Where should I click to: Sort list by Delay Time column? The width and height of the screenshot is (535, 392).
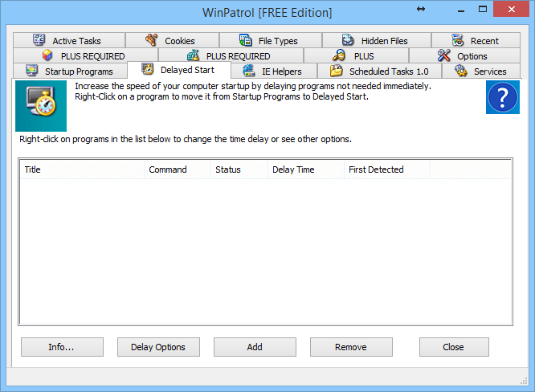click(x=306, y=169)
